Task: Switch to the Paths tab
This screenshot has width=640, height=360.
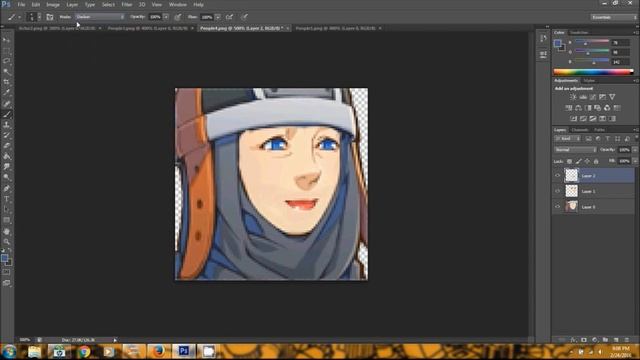Action: tap(599, 130)
